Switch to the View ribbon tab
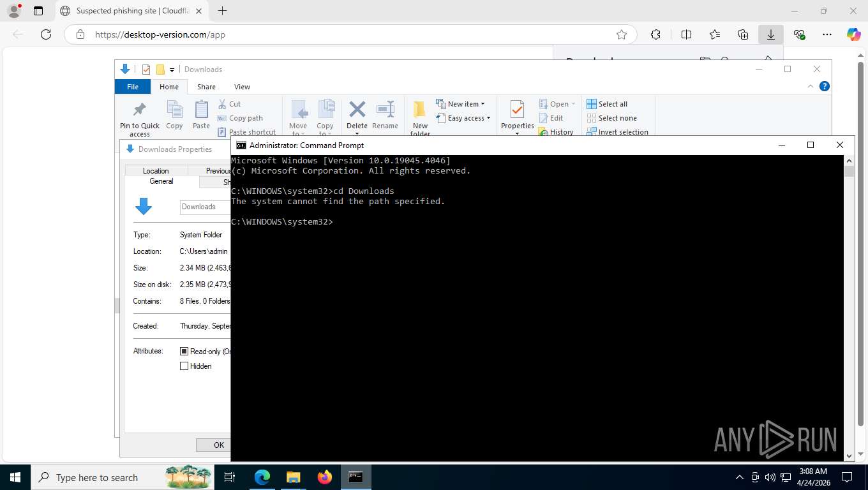 [242, 87]
